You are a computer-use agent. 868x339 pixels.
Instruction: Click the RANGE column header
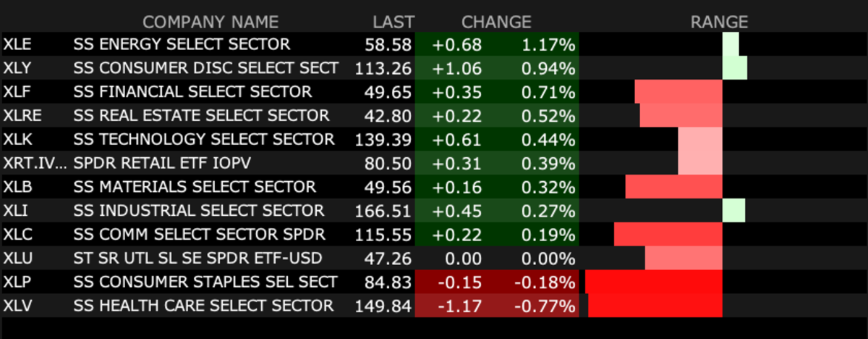(718, 22)
